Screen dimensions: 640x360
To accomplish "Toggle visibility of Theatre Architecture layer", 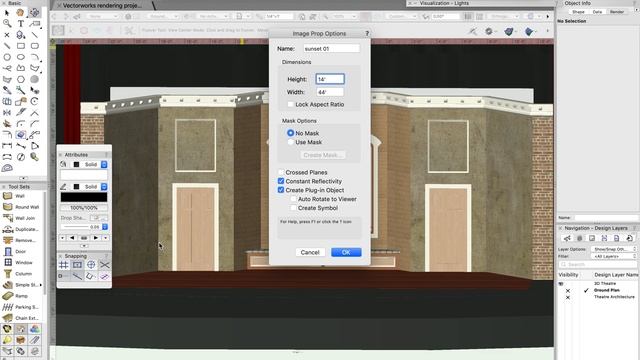I will [567, 297].
